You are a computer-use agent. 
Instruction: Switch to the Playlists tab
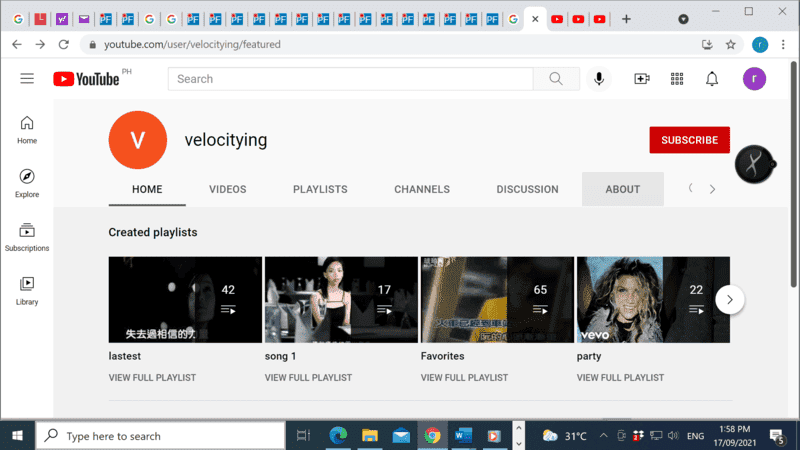320,189
